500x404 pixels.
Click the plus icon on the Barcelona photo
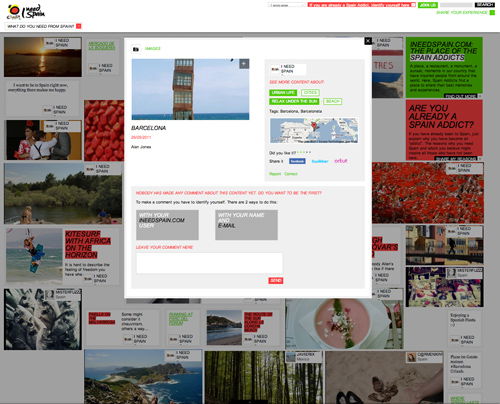pos(244,64)
